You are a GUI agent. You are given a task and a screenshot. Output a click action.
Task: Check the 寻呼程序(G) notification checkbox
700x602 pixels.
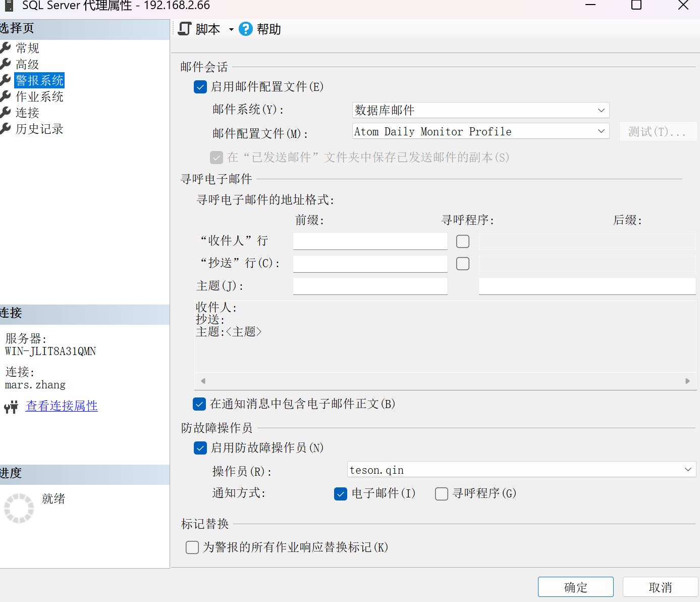442,493
